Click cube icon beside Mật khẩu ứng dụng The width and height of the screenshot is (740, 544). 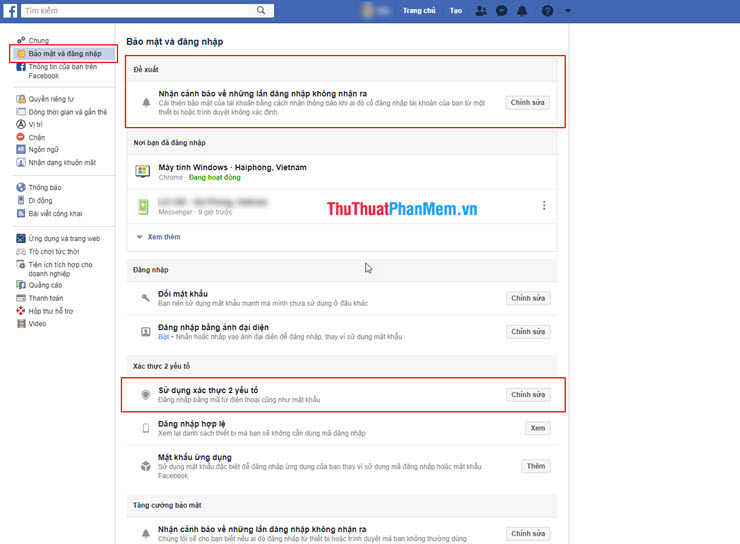coord(146,466)
